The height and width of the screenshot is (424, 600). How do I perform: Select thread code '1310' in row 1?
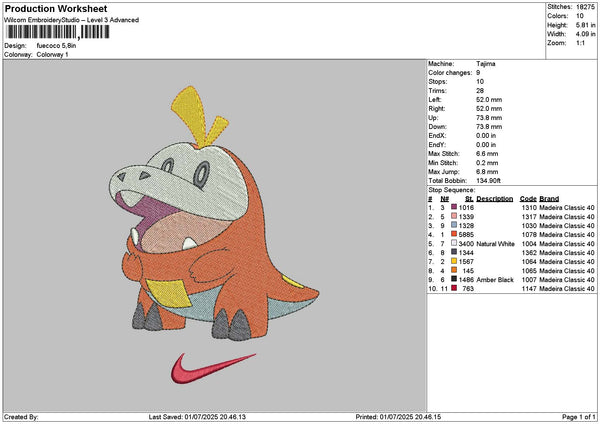[x=529, y=207]
